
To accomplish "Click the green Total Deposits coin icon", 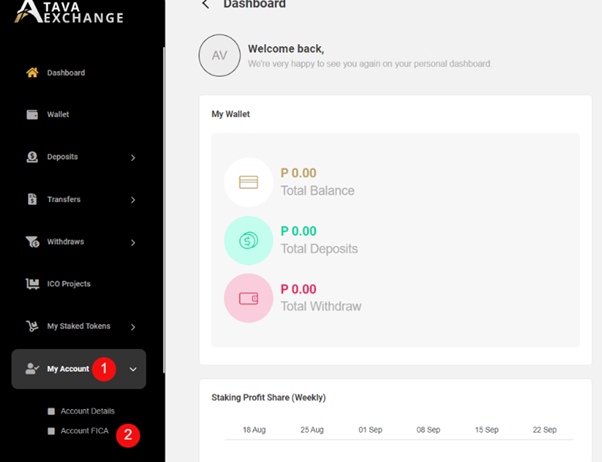I will pyautogui.click(x=248, y=240).
